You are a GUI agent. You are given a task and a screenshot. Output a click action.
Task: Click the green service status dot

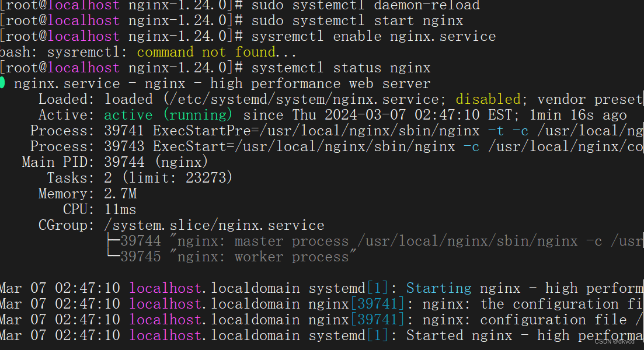pos(4,83)
